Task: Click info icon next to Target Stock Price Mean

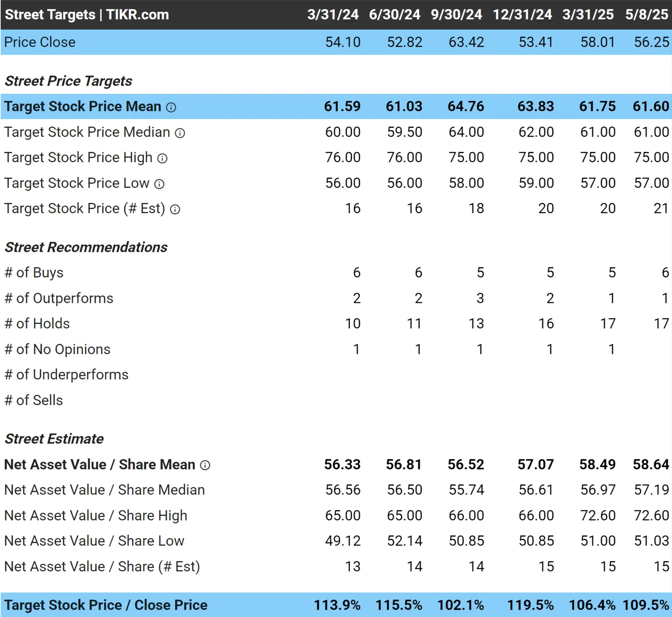Action: click(171, 107)
